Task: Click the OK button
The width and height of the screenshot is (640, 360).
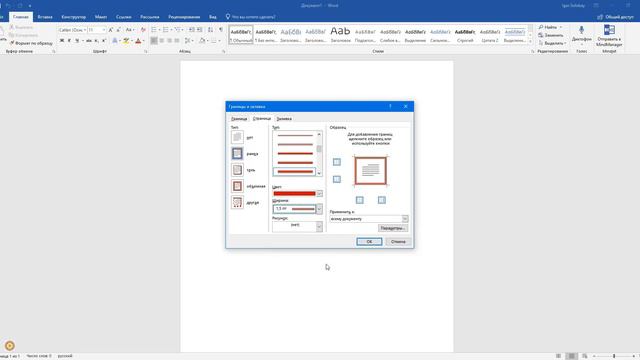Action: click(x=369, y=242)
